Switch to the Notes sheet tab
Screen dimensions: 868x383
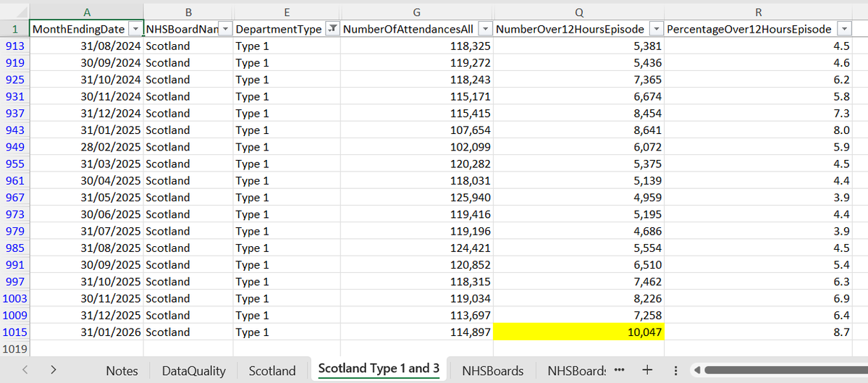click(122, 370)
